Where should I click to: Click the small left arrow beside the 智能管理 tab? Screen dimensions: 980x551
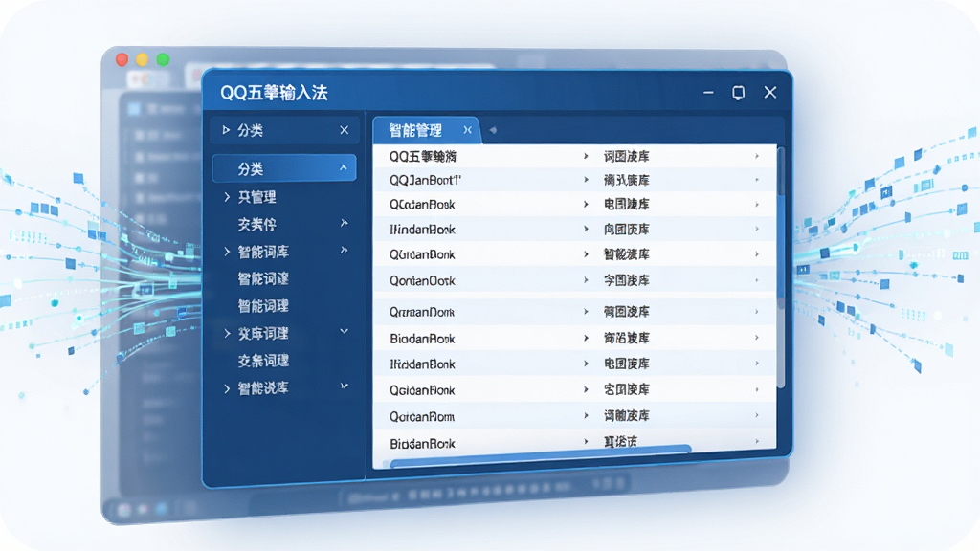[493, 130]
